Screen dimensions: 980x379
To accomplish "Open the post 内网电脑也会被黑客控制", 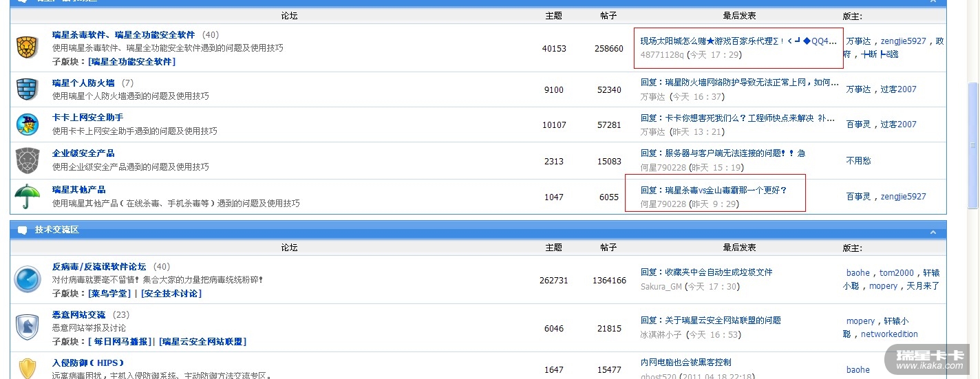I will [685, 362].
